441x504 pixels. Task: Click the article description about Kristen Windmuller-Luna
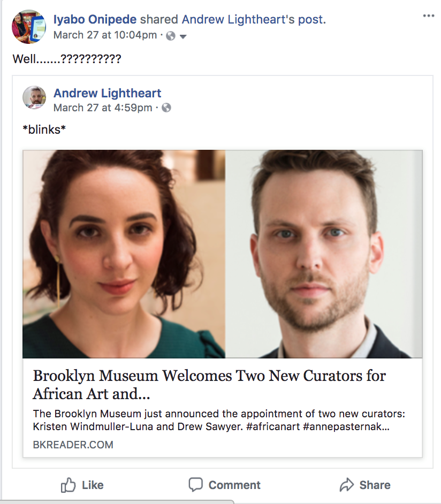[x=219, y=420]
